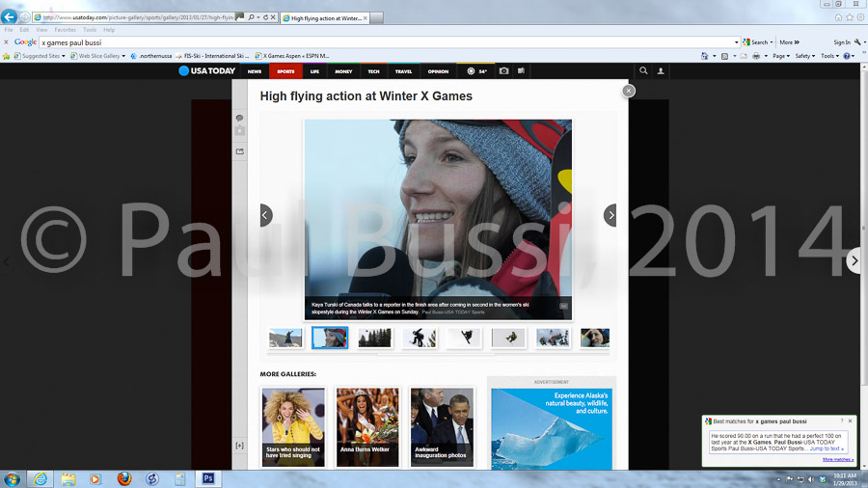Click 'Jump to text' in Google popup

(x=827, y=448)
